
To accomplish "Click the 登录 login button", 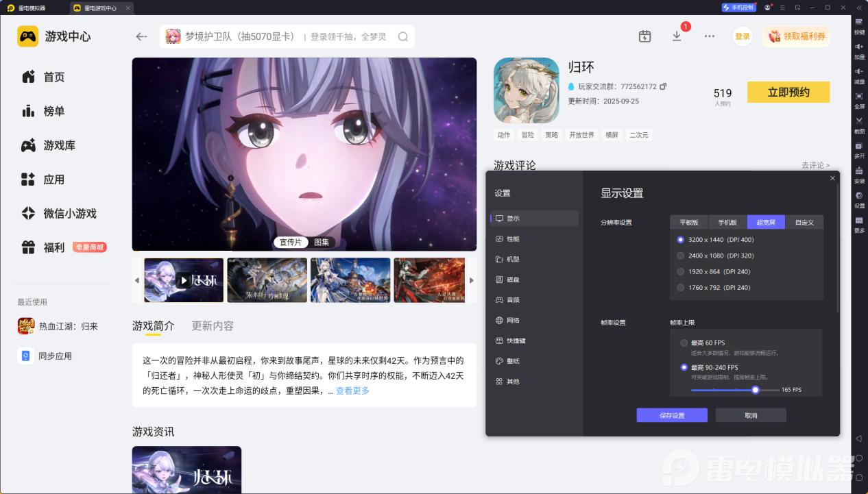I will tap(743, 36).
